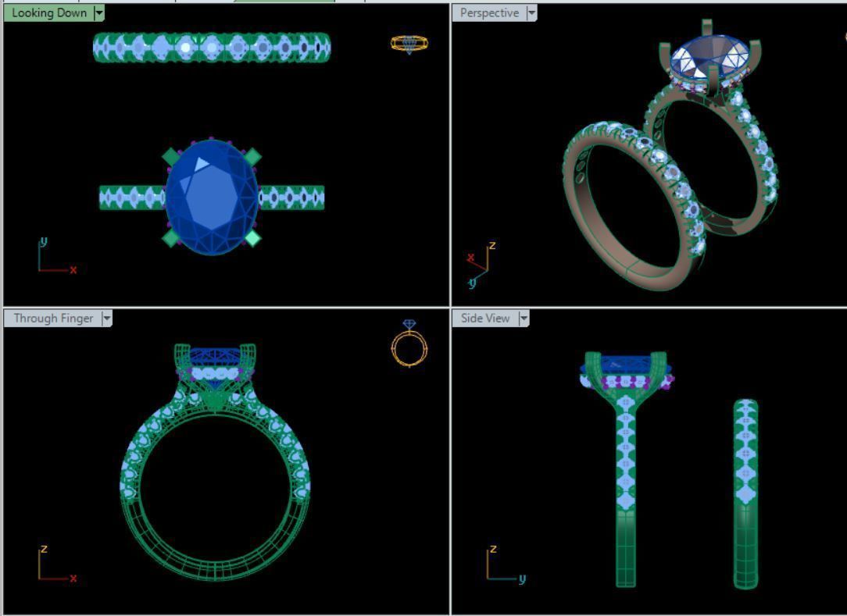Select the upper-right green prong in Looking Down

(252, 158)
